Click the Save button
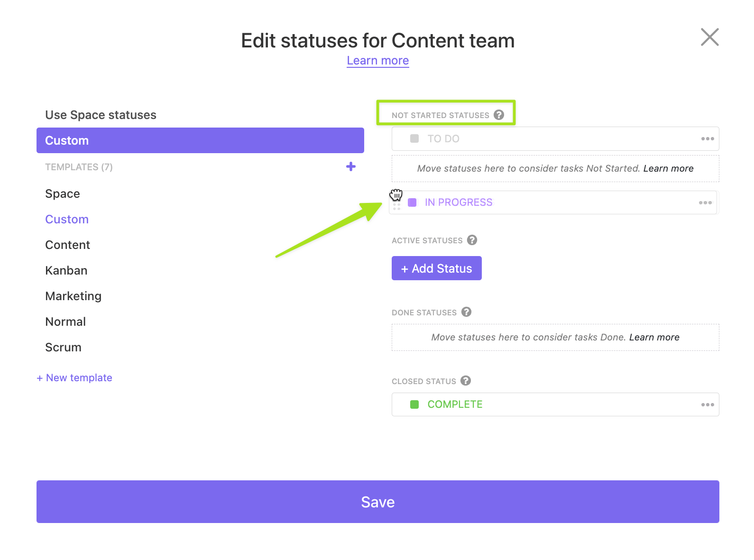754x560 pixels. 377,502
